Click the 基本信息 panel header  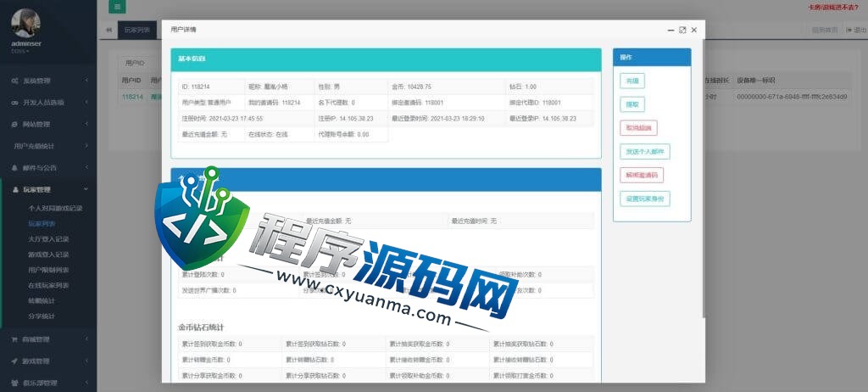coord(386,59)
